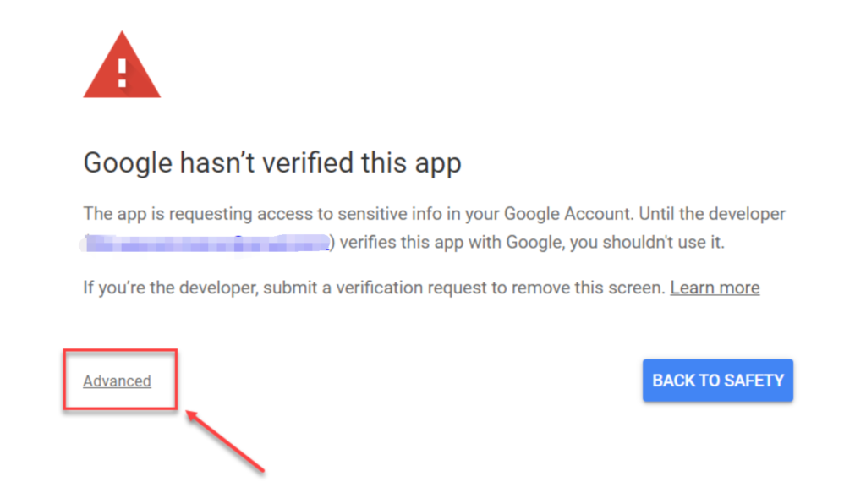Click the white exclamation mark in triangle
This screenshot has height=504, width=866.
tap(122, 73)
